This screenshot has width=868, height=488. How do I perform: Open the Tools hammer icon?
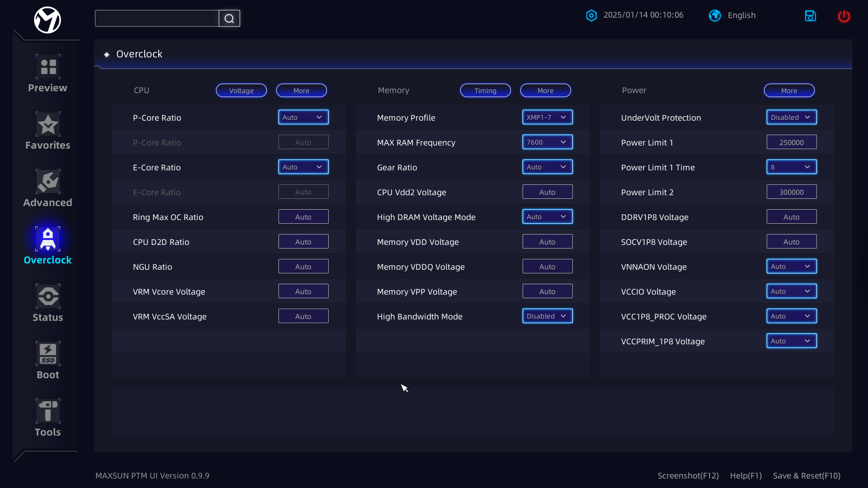(48, 411)
